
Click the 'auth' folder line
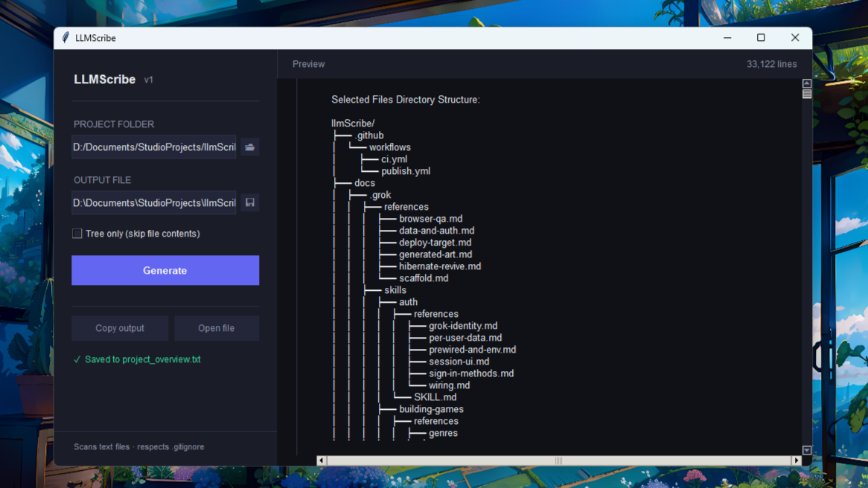408,302
